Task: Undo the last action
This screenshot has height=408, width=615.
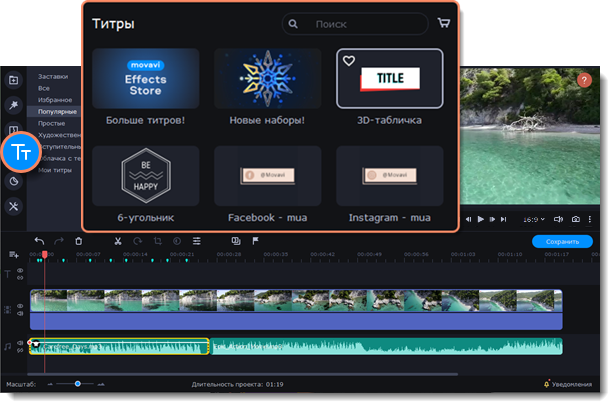Action: (40, 241)
